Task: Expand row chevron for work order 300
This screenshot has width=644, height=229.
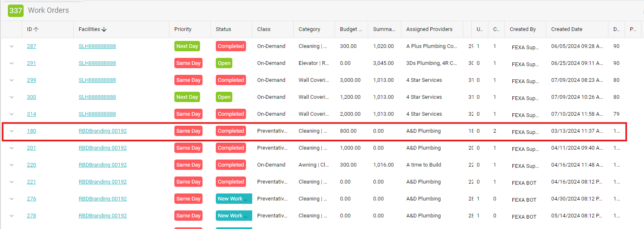Action: click(12, 97)
